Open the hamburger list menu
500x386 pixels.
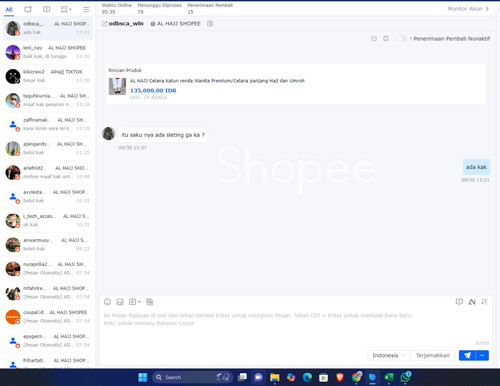(x=86, y=9)
